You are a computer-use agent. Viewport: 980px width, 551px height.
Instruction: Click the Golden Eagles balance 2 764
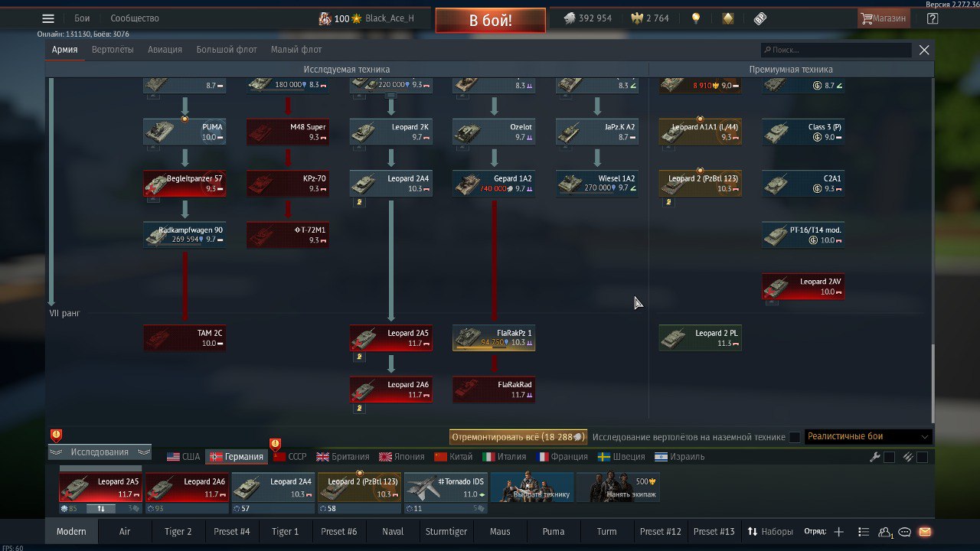coord(649,18)
